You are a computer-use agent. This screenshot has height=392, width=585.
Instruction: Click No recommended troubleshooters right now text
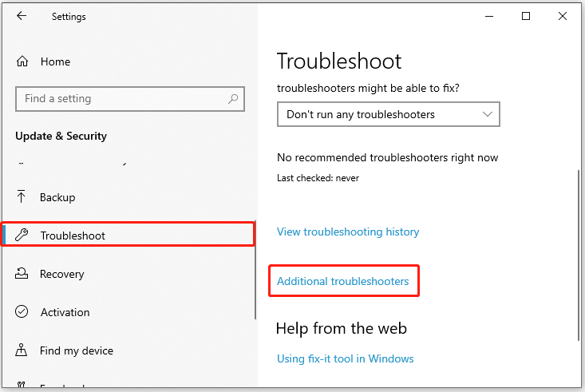tap(387, 157)
